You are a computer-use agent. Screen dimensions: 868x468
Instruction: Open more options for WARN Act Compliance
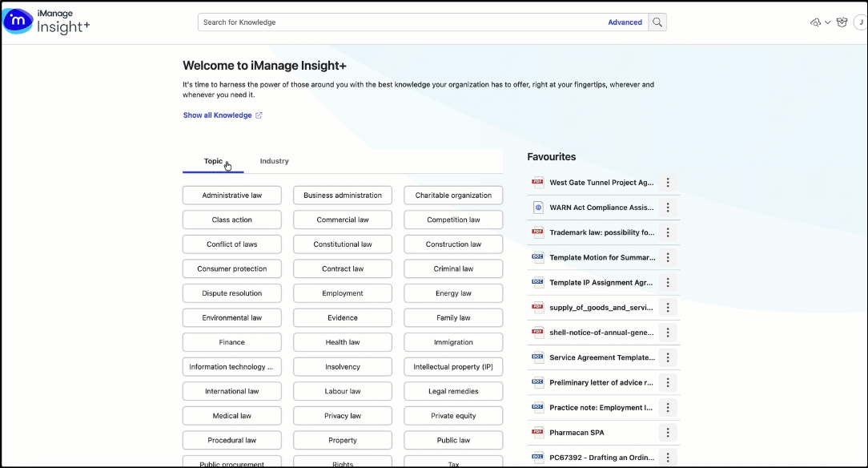[x=668, y=207]
